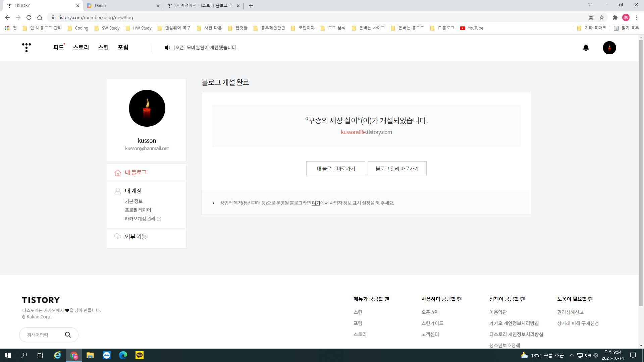Click the Tistory dots logo icon
The image size is (644, 362).
26,48
